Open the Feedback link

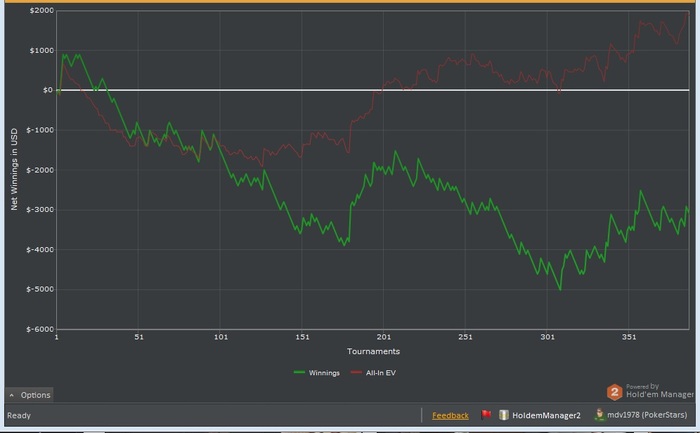(450, 416)
